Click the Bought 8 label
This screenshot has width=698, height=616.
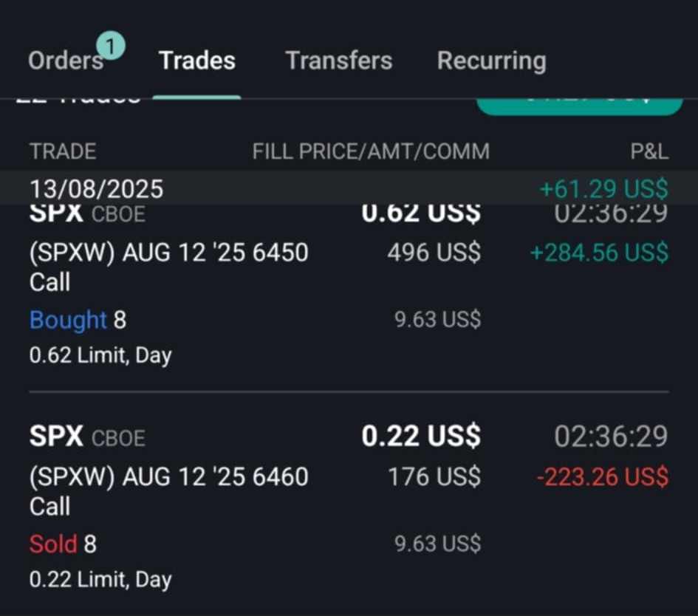point(78,320)
